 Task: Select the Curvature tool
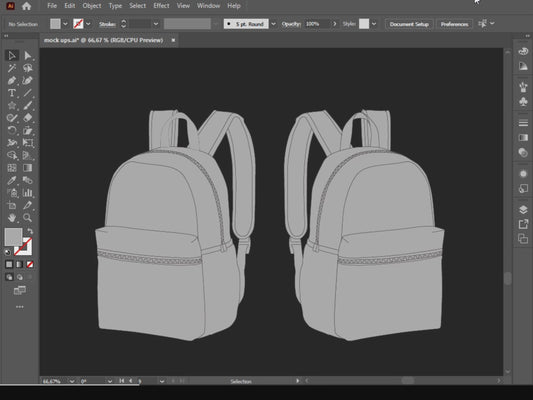coord(28,81)
